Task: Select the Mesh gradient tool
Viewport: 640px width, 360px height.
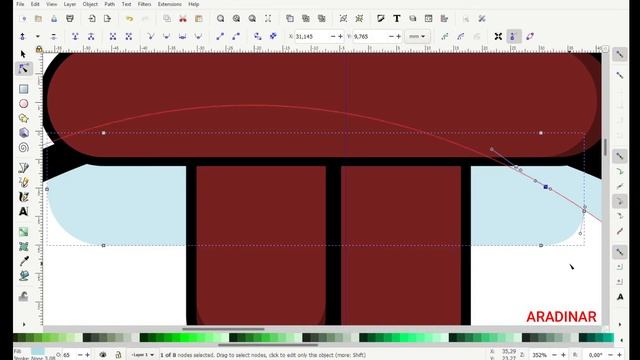Action: point(23,247)
